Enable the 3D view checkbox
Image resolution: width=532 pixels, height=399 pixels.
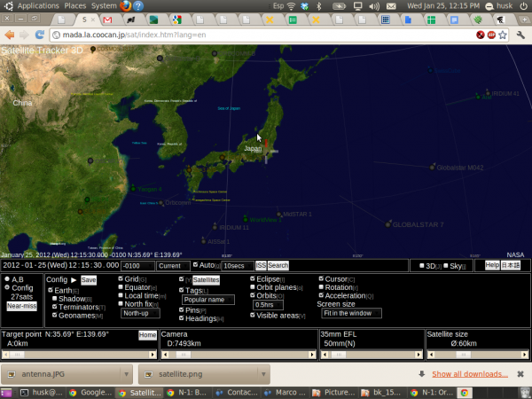[x=422, y=265]
